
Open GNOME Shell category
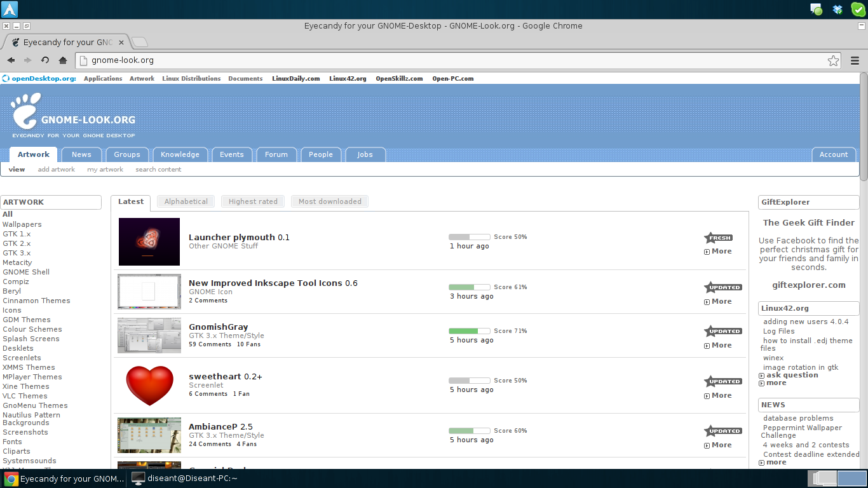(x=26, y=272)
